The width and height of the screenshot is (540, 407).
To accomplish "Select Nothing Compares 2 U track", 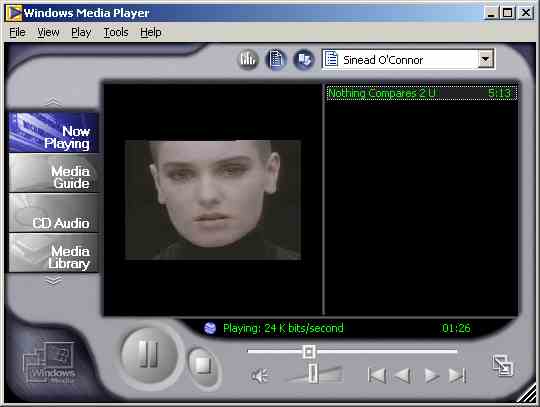I will point(422,93).
